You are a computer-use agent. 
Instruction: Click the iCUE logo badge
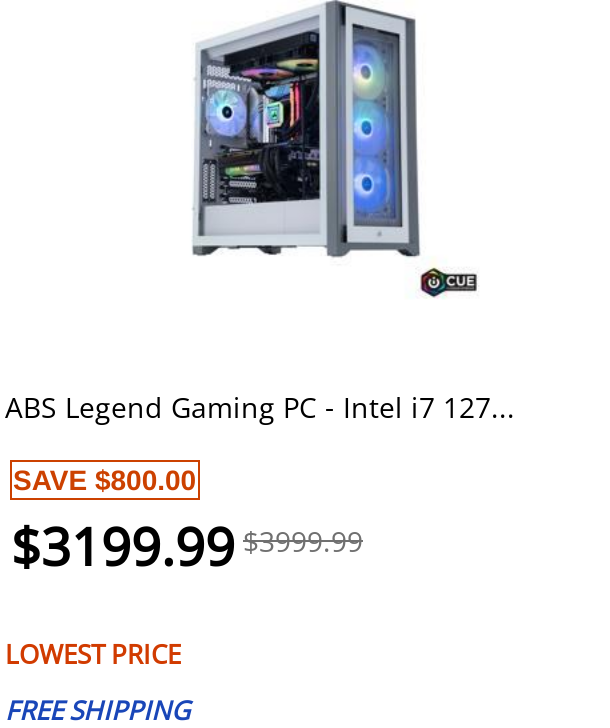448,282
